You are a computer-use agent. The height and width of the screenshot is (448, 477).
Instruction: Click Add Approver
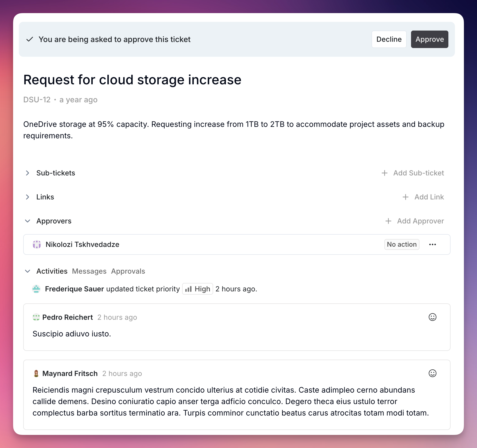point(415,221)
